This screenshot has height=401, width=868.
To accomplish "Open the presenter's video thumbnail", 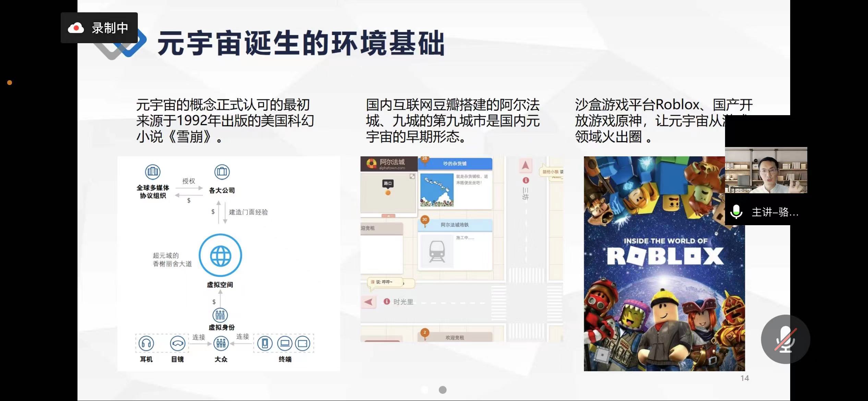I will 766,170.
